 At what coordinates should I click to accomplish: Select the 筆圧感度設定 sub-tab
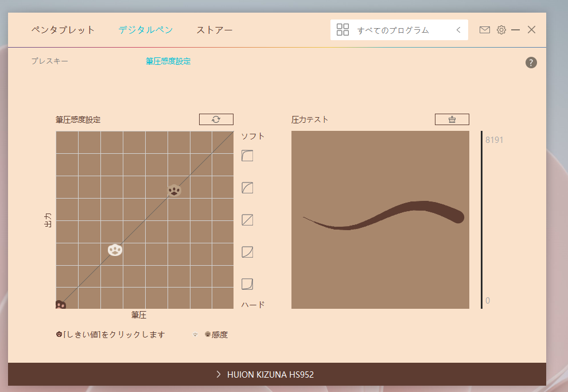coord(168,61)
